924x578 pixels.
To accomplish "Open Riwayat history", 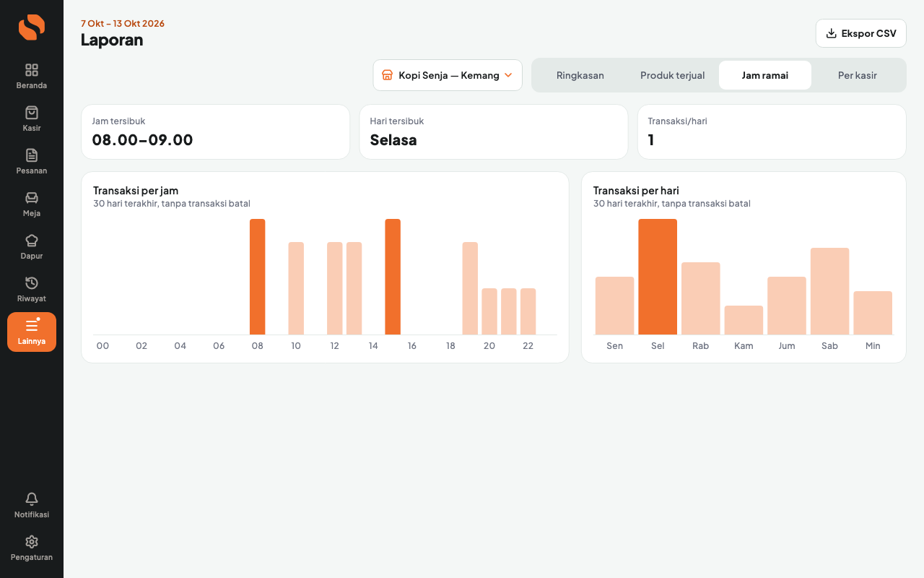I will click(32, 289).
